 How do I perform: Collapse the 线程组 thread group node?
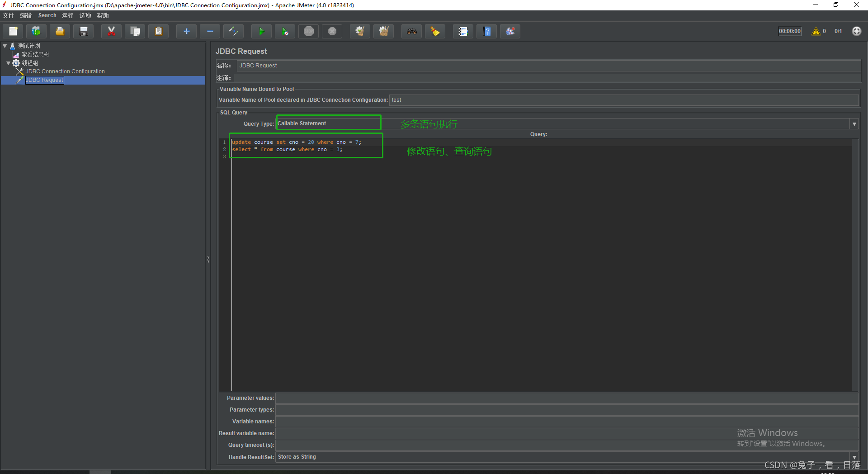[x=8, y=63]
